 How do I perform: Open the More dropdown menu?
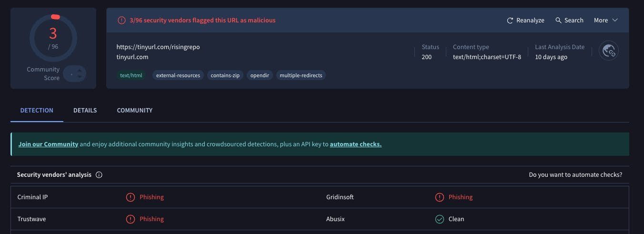click(605, 20)
